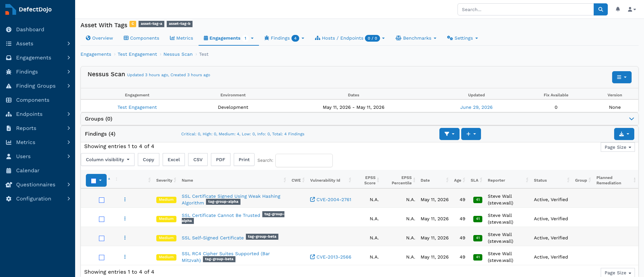Focus the top global Search box

pyautogui.click(x=526, y=9)
